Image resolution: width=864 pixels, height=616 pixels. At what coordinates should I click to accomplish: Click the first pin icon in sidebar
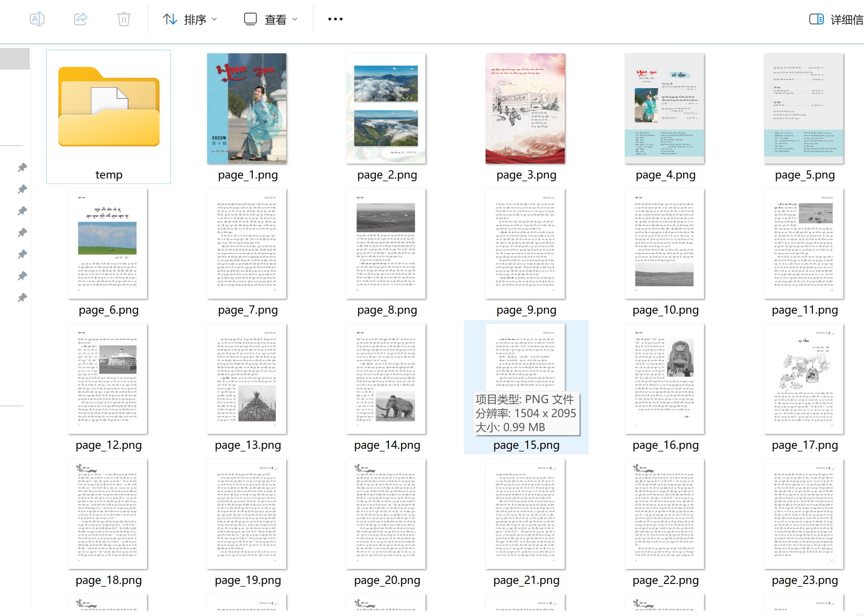(x=22, y=168)
